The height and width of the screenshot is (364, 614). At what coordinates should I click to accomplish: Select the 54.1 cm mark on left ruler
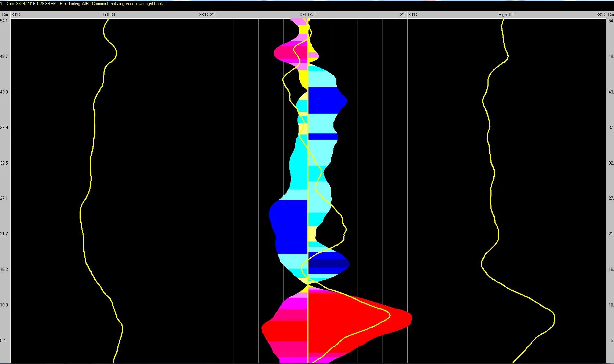coord(4,21)
